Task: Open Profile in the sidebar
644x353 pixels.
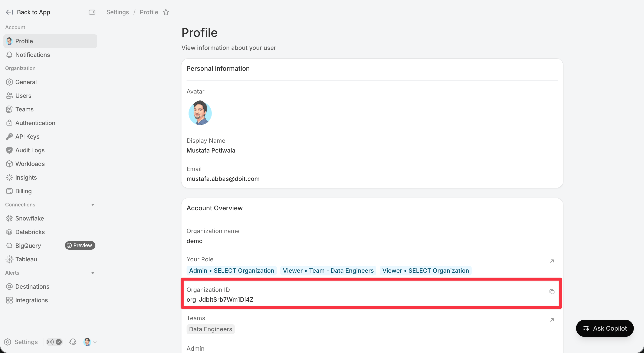Action: pyautogui.click(x=50, y=41)
